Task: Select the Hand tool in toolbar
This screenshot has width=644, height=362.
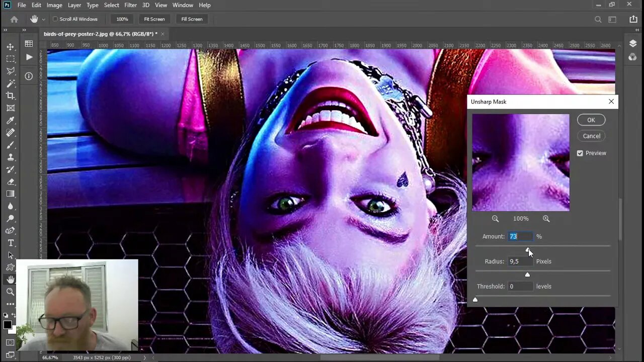Action: (11, 280)
